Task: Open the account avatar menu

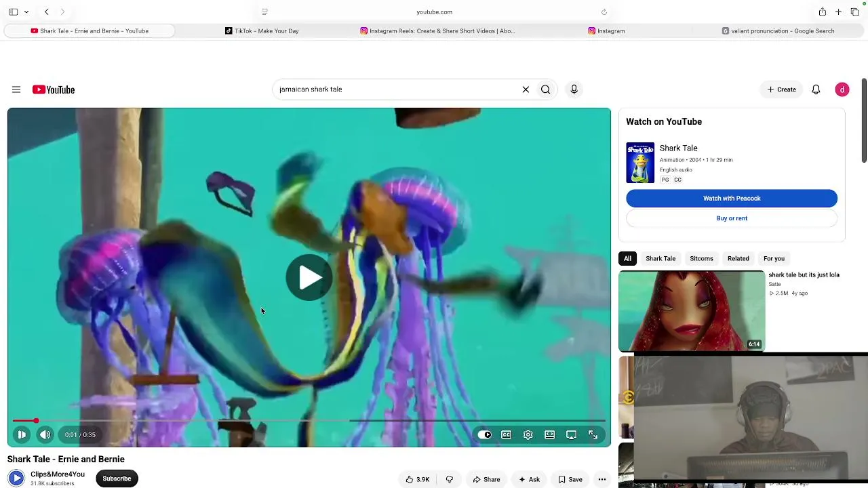Action: 842,89
